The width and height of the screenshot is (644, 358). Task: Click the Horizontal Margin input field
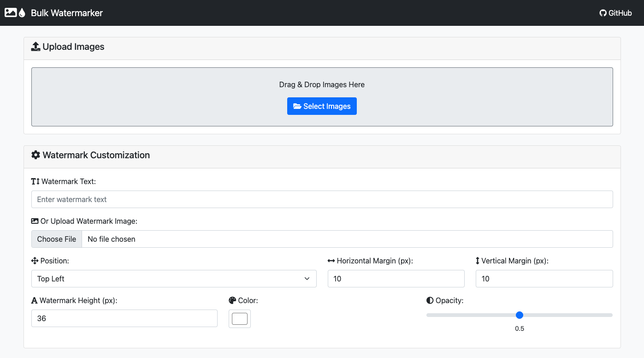396,279
